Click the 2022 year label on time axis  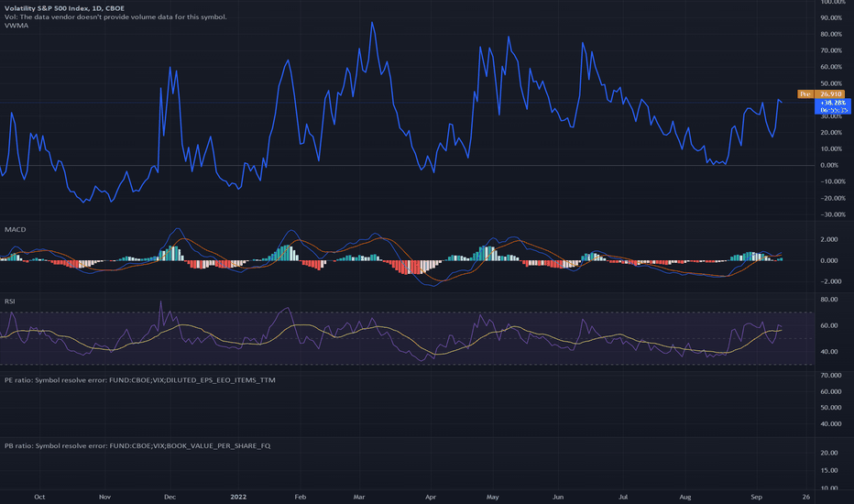point(238,497)
